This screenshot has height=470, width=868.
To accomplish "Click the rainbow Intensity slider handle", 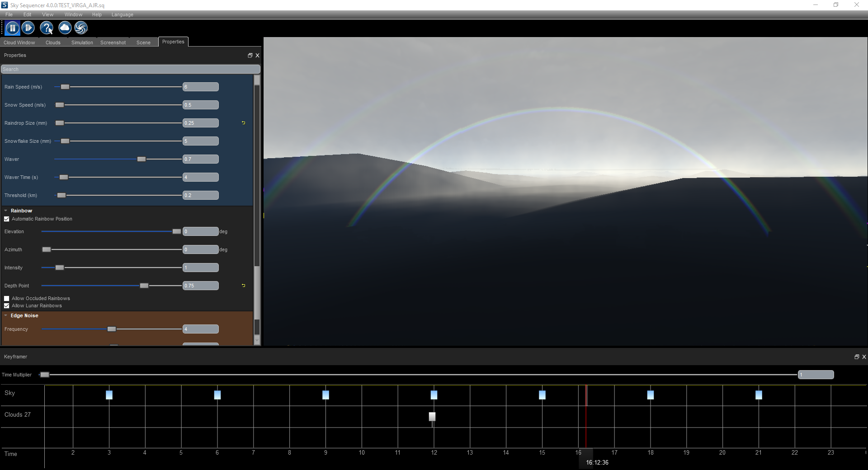I will pyautogui.click(x=60, y=268).
